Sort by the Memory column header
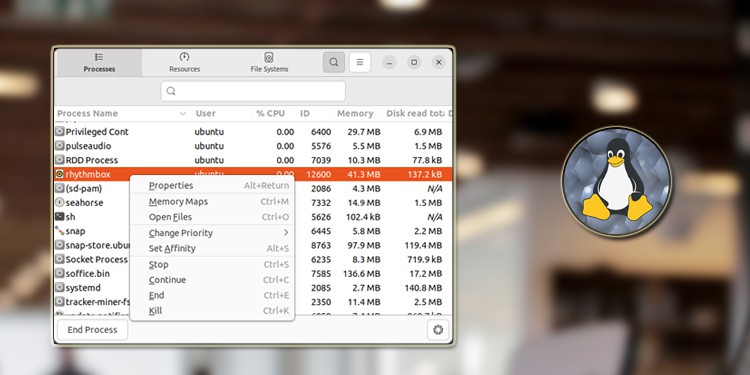750x375 pixels. (x=355, y=113)
